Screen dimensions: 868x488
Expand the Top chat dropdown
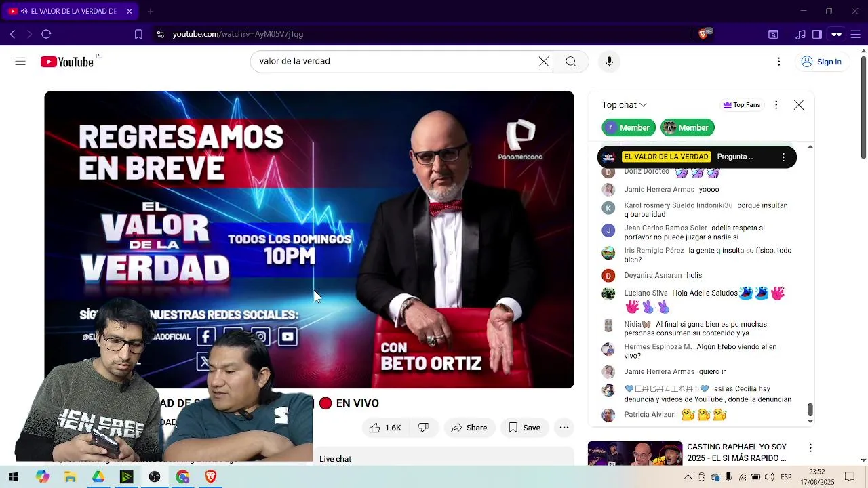pyautogui.click(x=624, y=105)
